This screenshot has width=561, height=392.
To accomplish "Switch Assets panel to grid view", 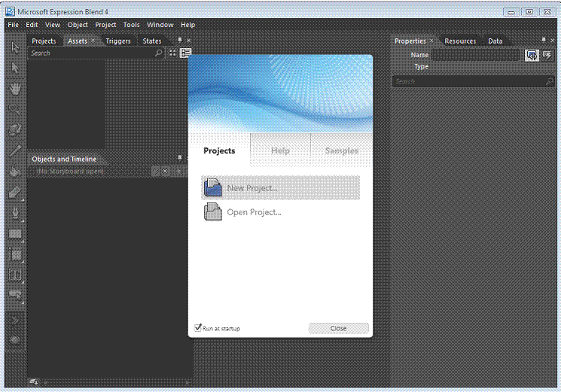I will click(x=172, y=53).
